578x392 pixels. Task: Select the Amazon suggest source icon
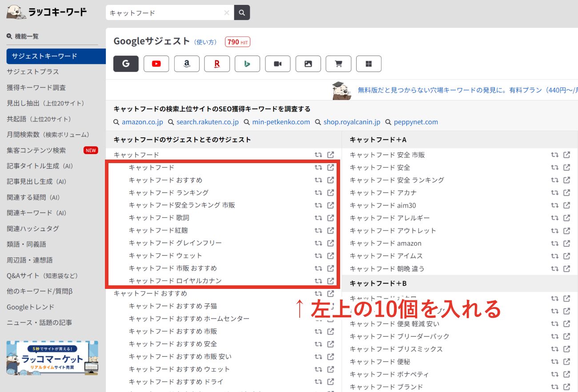(x=187, y=64)
